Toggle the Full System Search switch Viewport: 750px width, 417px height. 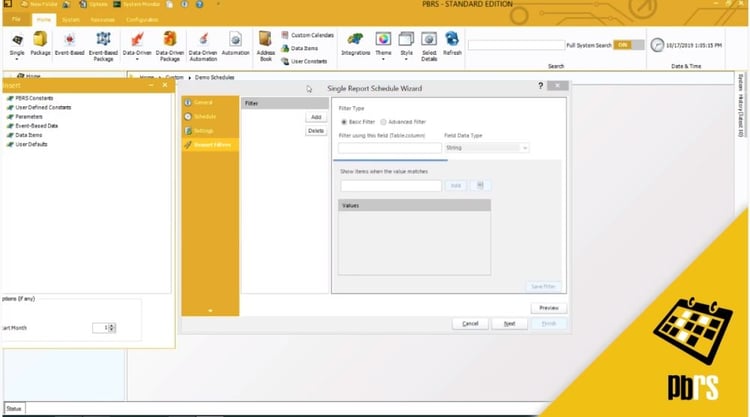[629, 45]
